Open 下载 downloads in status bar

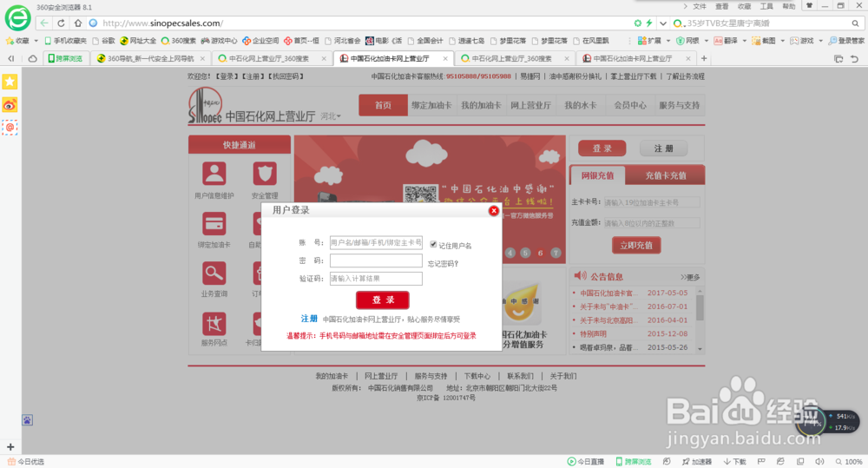pyautogui.click(x=734, y=461)
